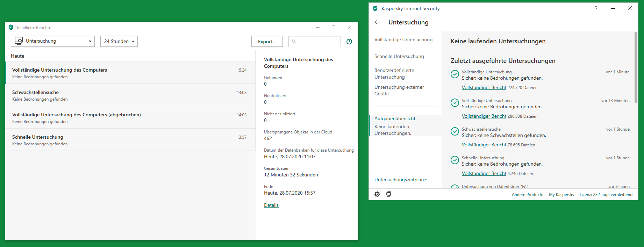Open the Untersuchung report type dropdown
This screenshot has height=247, width=644.
tap(53, 41)
